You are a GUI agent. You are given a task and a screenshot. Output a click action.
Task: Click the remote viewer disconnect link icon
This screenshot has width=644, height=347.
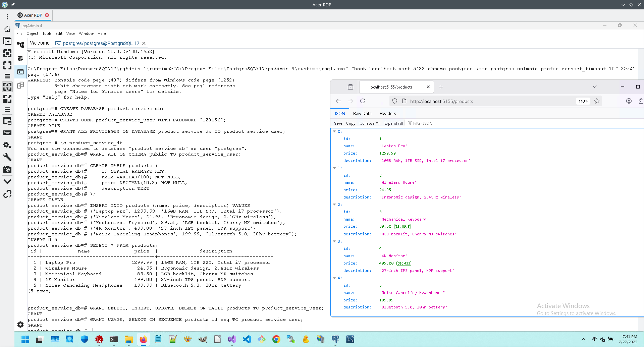pos(7,194)
